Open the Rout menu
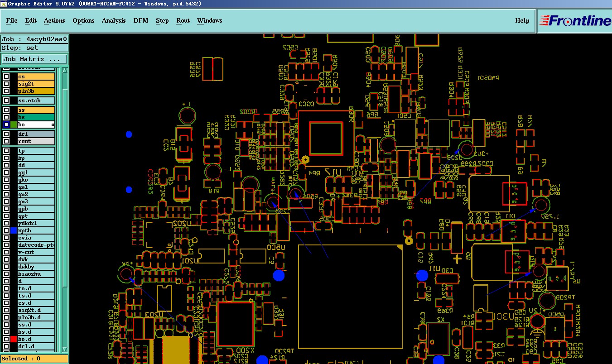Screen dimensions: 612x364 (183, 21)
